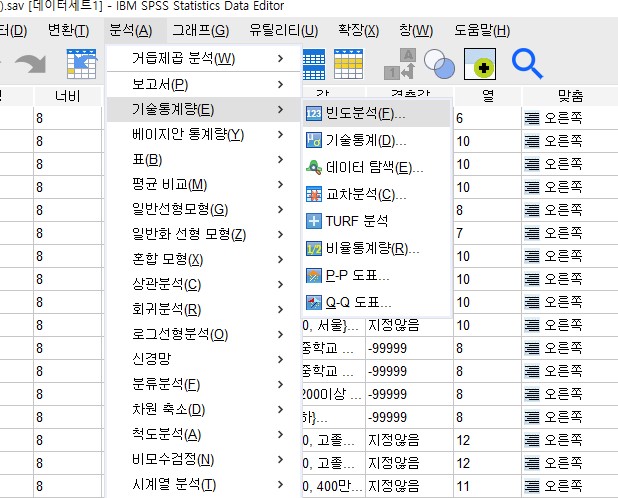Image resolution: width=618 pixels, height=498 pixels.
Task: Click the 너비 column header
Action: [67, 96]
